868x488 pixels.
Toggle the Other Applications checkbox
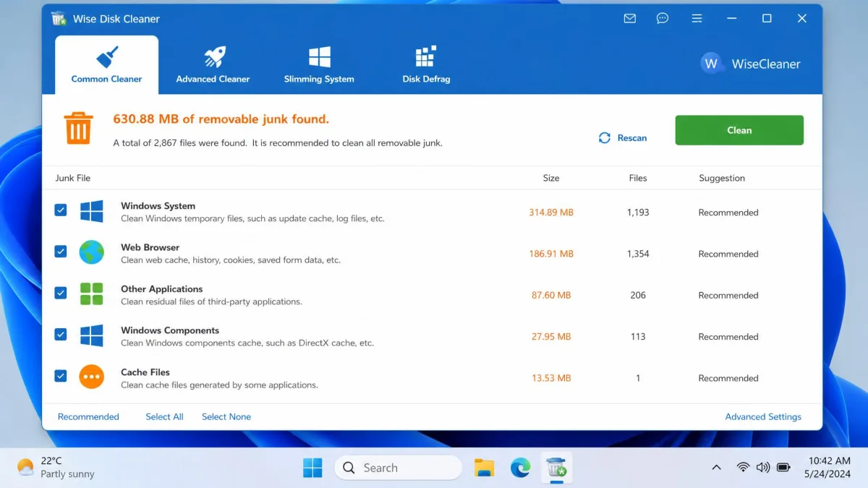[x=61, y=294]
